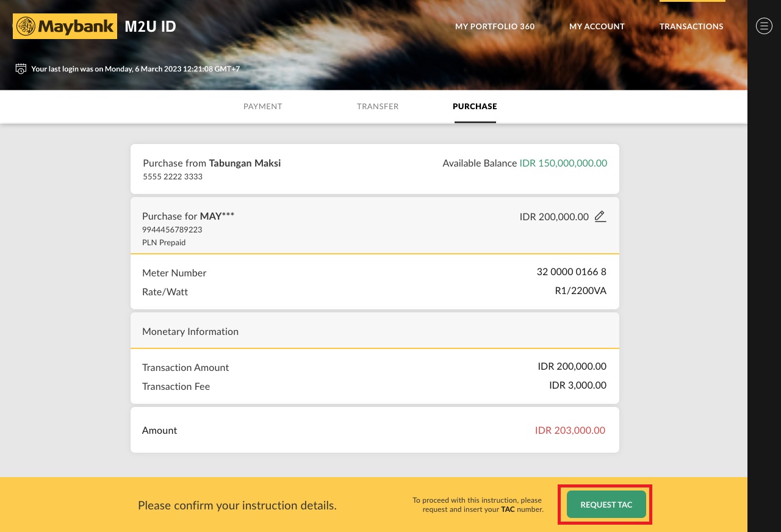Click the Meter Number value
This screenshot has width=781, height=532.
571,271
